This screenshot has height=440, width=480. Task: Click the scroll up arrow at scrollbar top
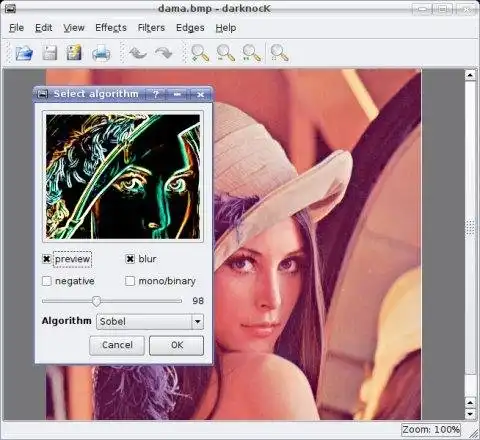coord(470,75)
